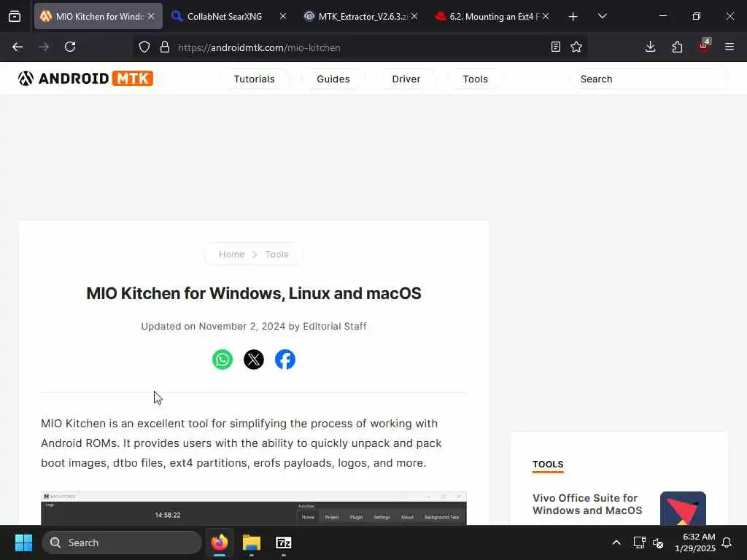Open the site security padlock icon
The height and width of the screenshot is (560, 747).
(x=165, y=47)
